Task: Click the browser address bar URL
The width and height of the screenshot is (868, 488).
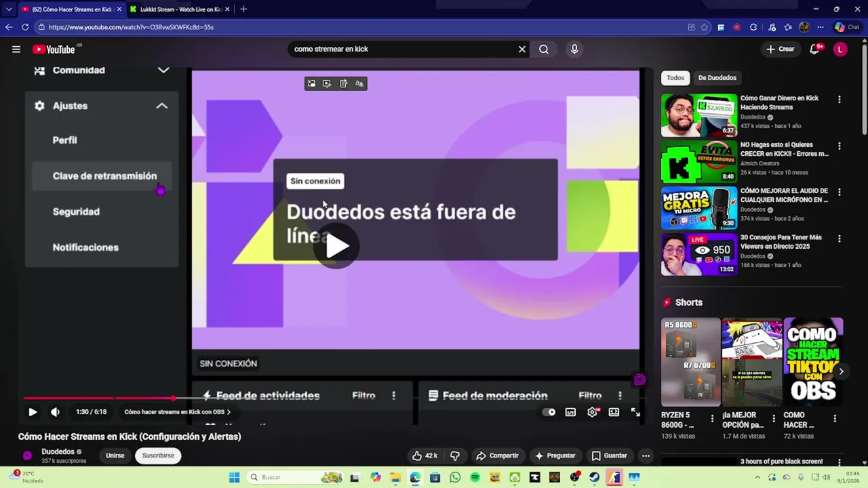Action: tap(131, 27)
